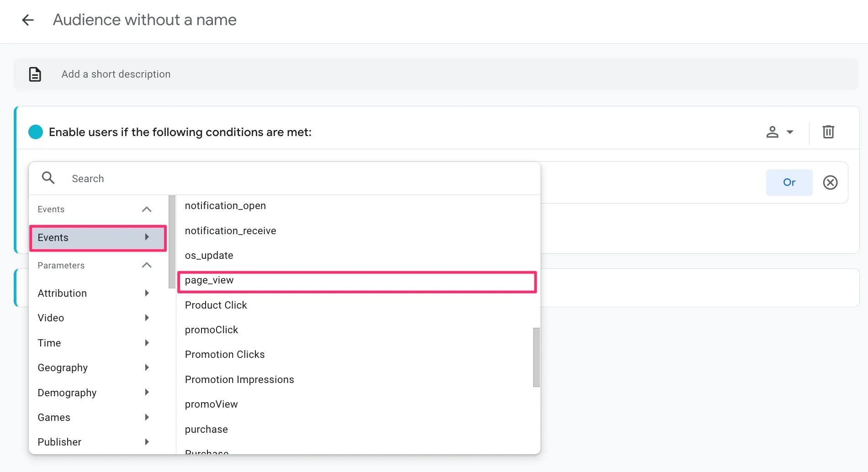Select the purchase event
The image size is (868, 472).
[206, 429]
